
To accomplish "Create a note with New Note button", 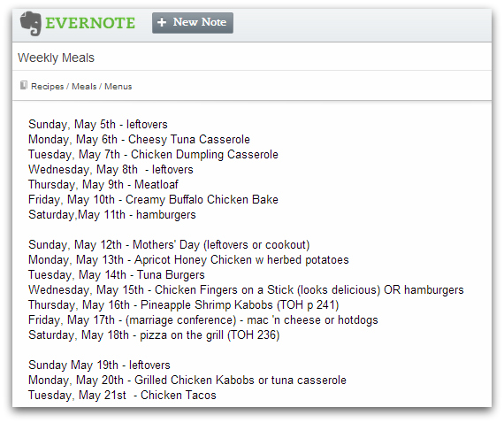I will (193, 23).
